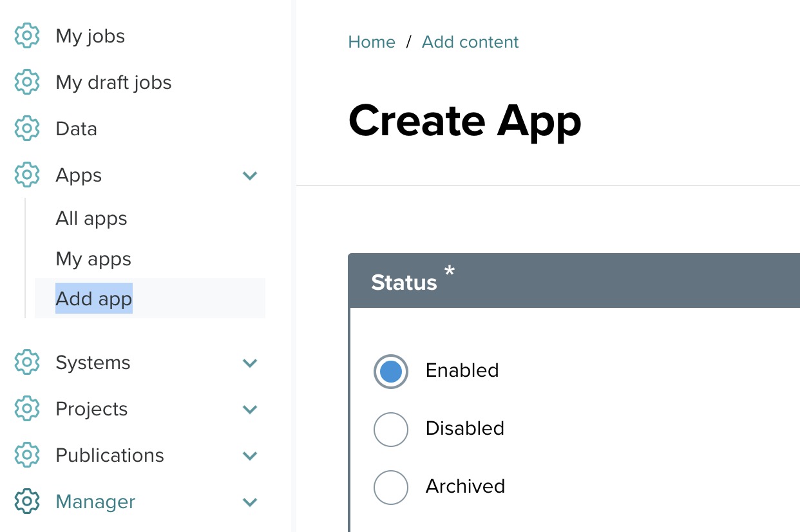
Task: Click the gear icon next to Manager
Action: tap(27, 502)
